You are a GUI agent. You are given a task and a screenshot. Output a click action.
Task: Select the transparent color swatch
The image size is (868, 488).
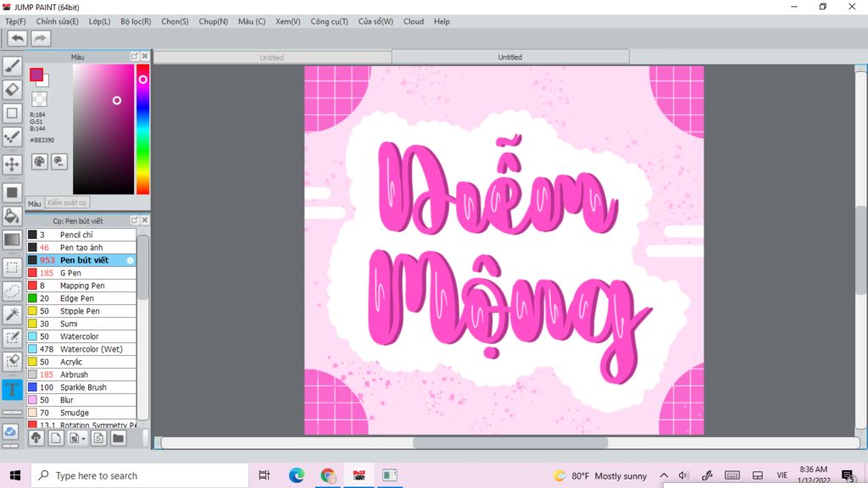pyautogui.click(x=39, y=100)
